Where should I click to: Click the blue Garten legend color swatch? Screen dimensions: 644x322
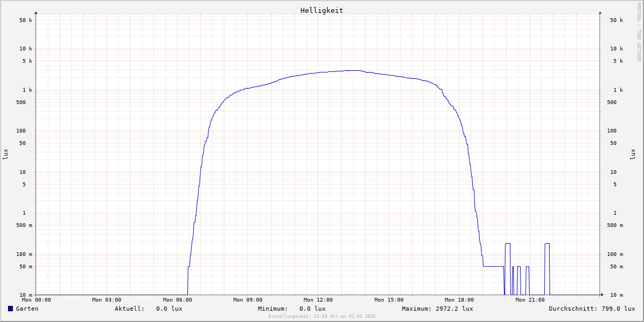pos(10,309)
